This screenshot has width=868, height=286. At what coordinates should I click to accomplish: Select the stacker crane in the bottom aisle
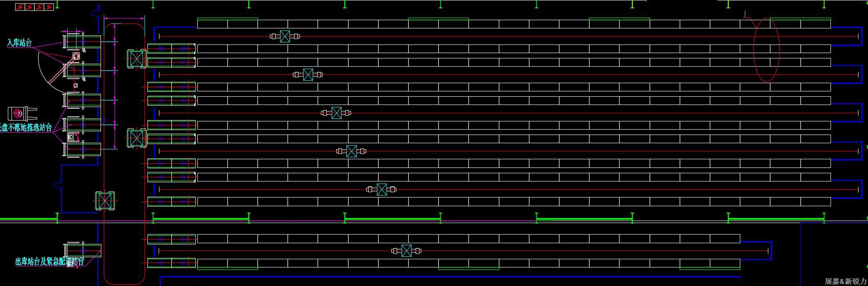[406, 251]
